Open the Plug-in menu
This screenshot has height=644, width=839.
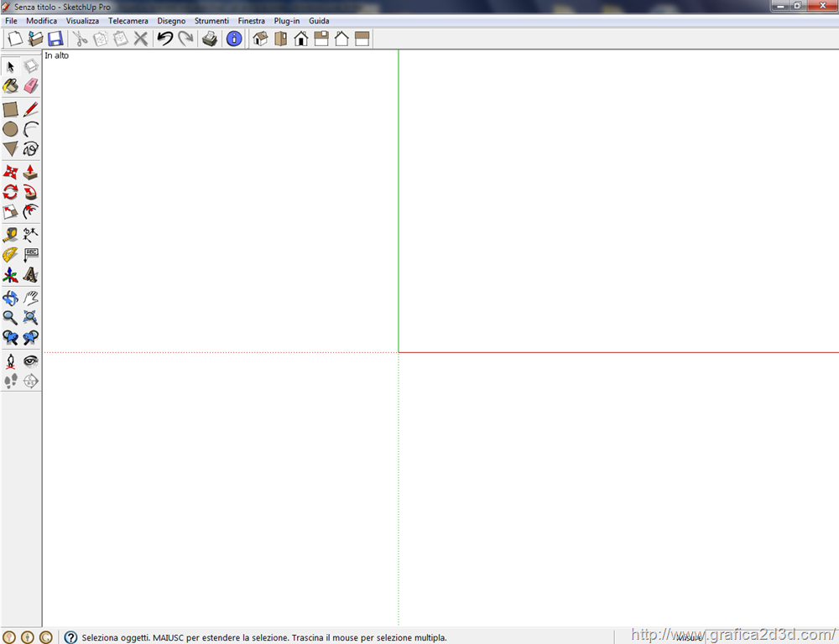coord(286,20)
